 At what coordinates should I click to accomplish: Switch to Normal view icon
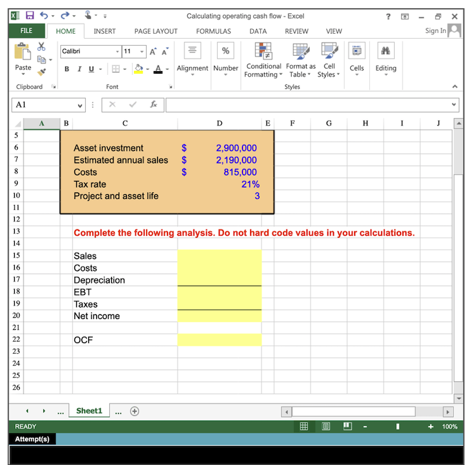(304, 426)
